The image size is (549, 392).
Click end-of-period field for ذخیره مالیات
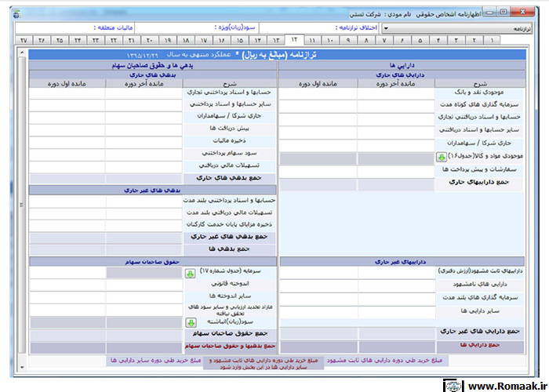click(144, 143)
